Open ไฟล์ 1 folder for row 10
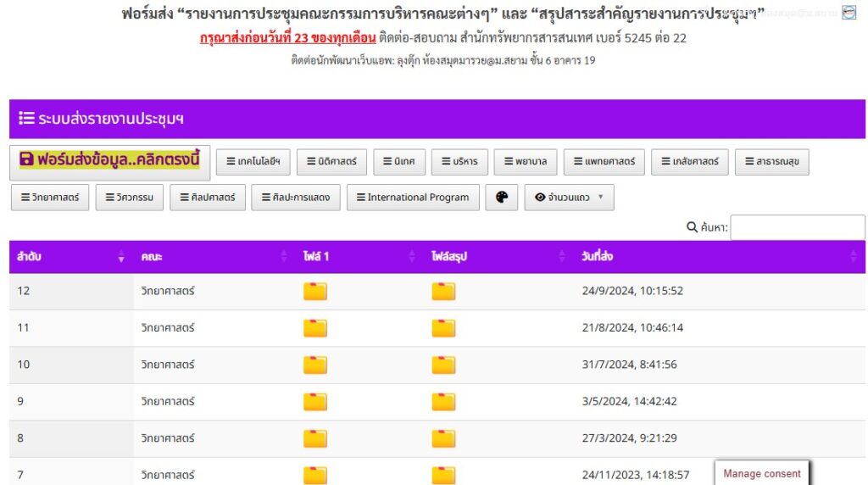Image resolution: width=868 pixels, height=485 pixels. tap(315, 365)
